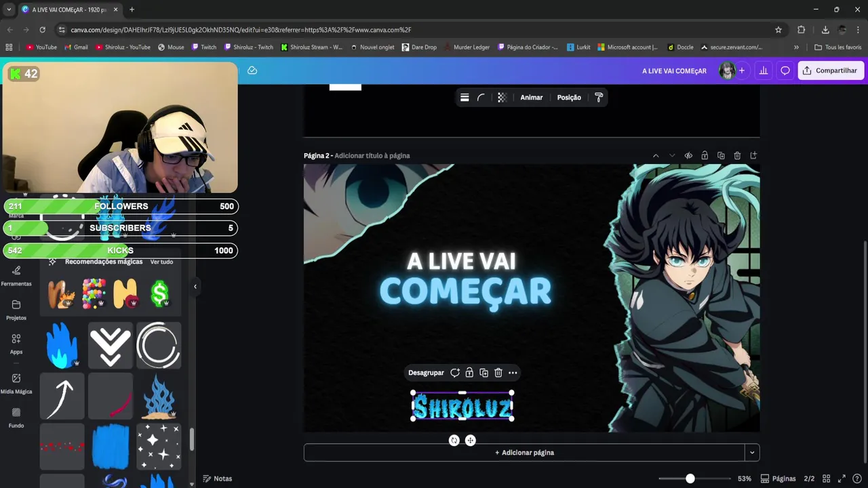Click the copy style paint roller

599,98
